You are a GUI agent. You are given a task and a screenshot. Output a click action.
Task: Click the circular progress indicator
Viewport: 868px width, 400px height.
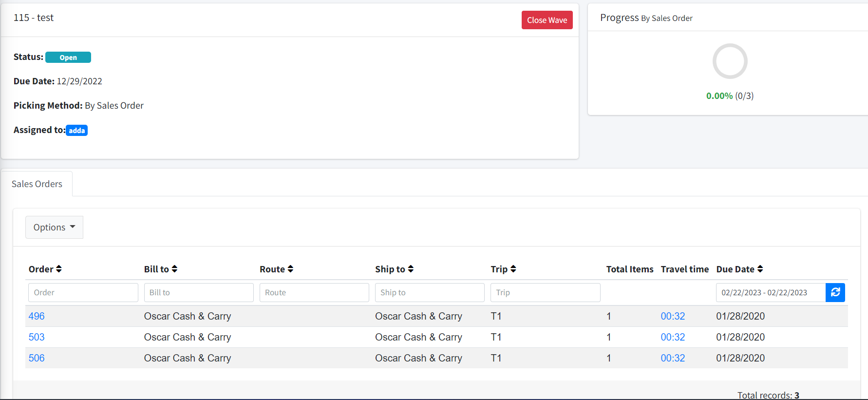tap(730, 61)
